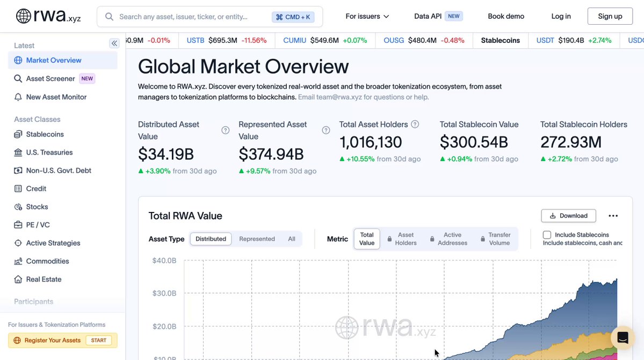
Task: Collapse the sidebar with double-chevron icon
Action: [x=114, y=43]
